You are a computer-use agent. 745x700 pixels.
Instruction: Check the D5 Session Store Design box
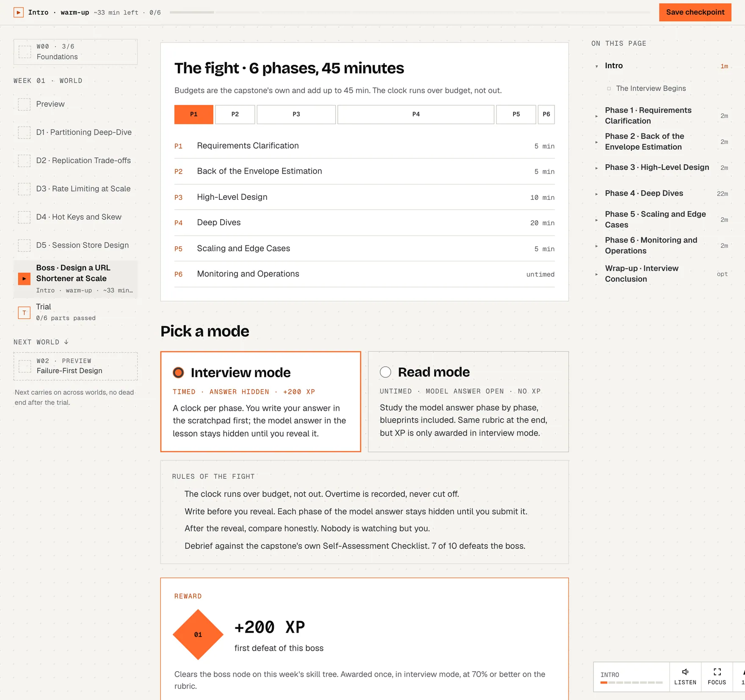[24, 246]
